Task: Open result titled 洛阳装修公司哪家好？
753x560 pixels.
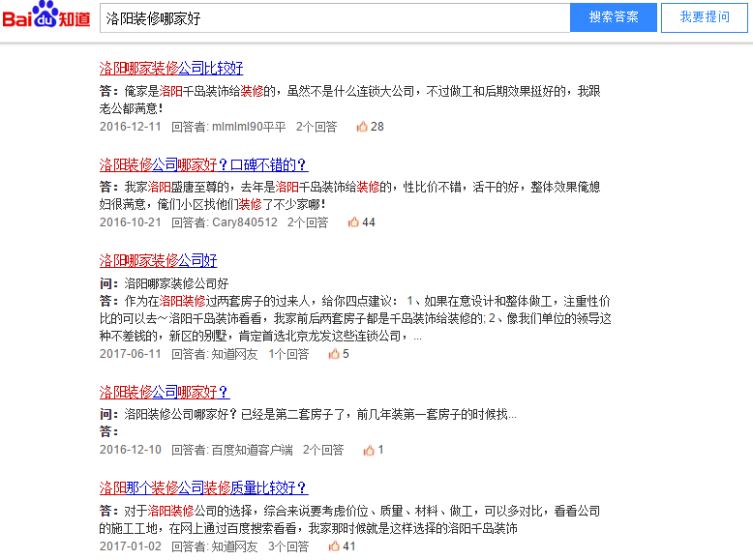Action: (x=165, y=392)
